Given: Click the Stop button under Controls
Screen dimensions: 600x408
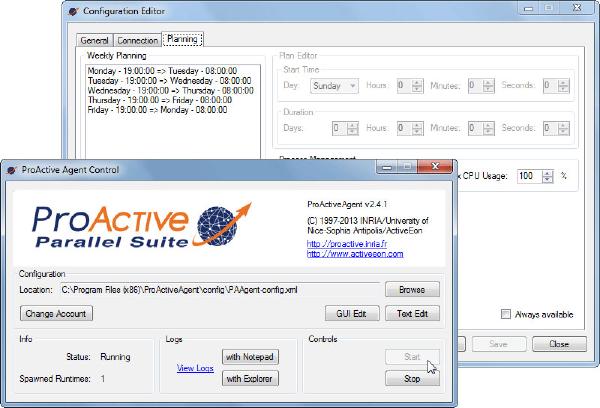Looking at the screenshot, I should click(x=412, y=379).
